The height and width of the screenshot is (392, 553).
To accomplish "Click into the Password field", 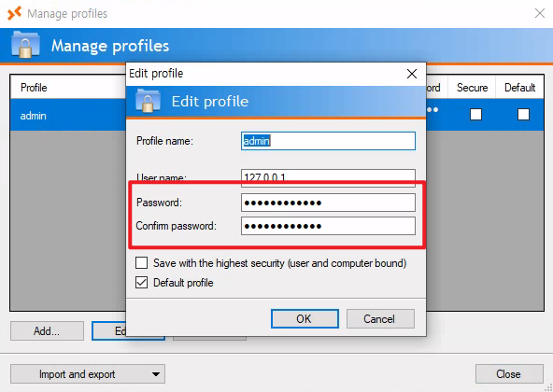I will (x=328, y=203).
